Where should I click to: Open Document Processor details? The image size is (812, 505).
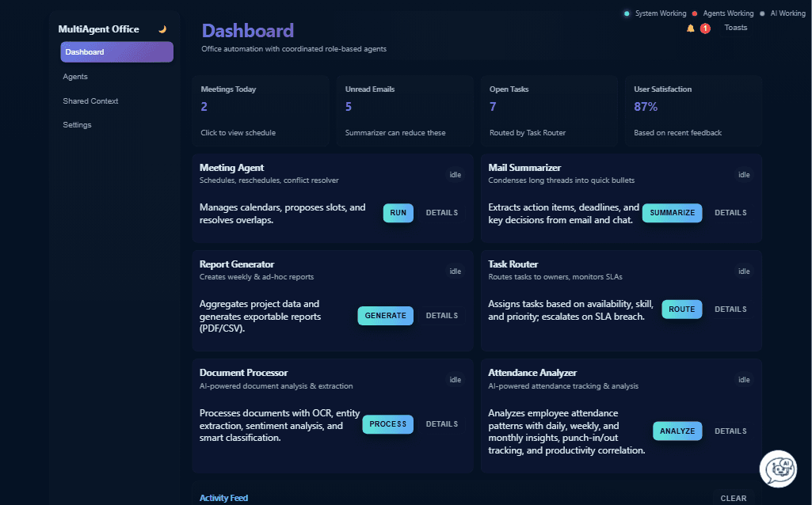442,424
